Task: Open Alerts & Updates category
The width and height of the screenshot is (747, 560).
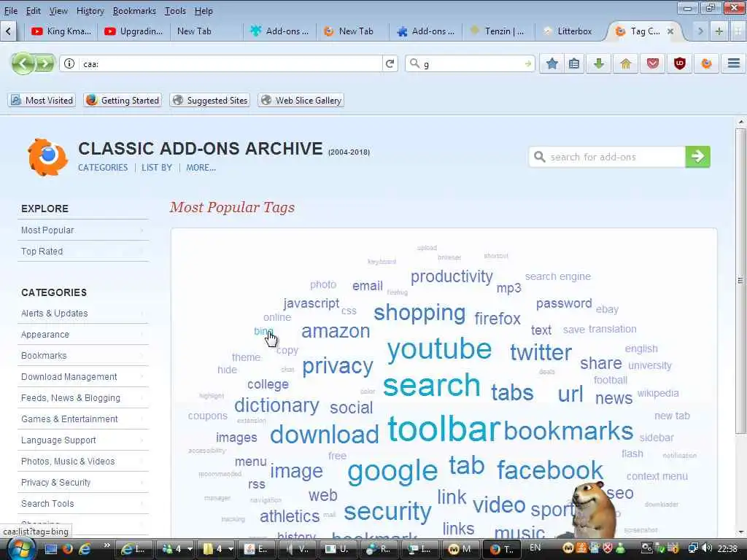Action: tap(83, 314)
